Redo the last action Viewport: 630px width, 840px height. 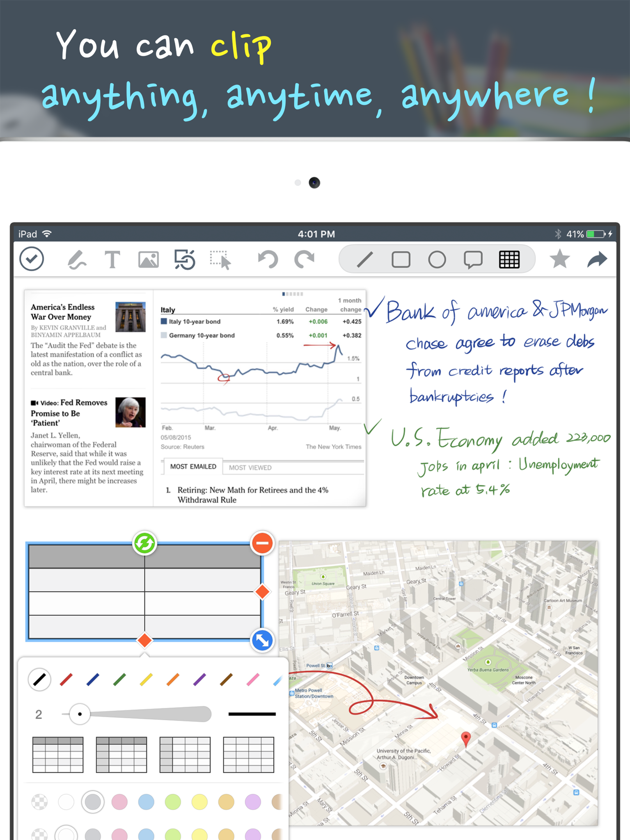pyautogui.click(x=305, y=260)
